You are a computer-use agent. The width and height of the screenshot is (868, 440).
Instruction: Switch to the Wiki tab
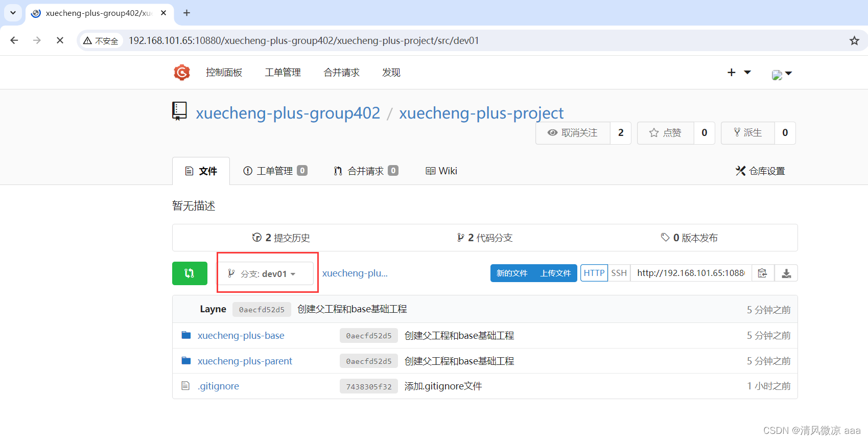(x=441, y=171)
